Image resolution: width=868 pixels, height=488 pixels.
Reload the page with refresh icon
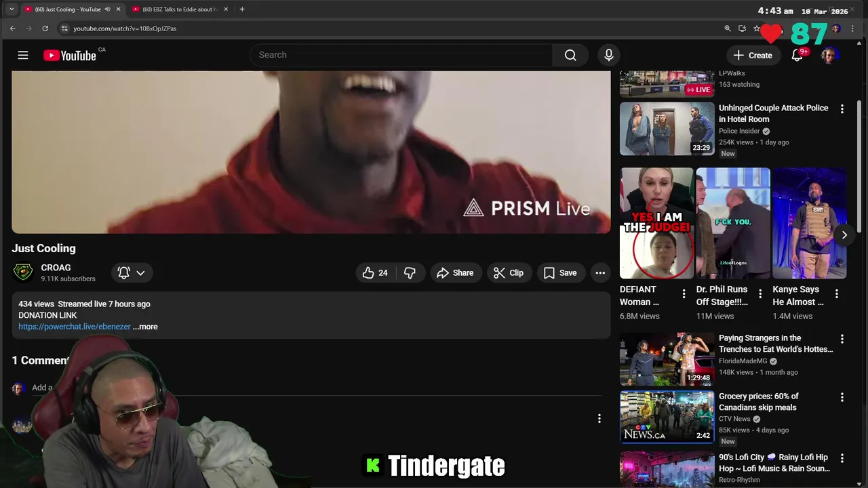click(x=45, y=28)
